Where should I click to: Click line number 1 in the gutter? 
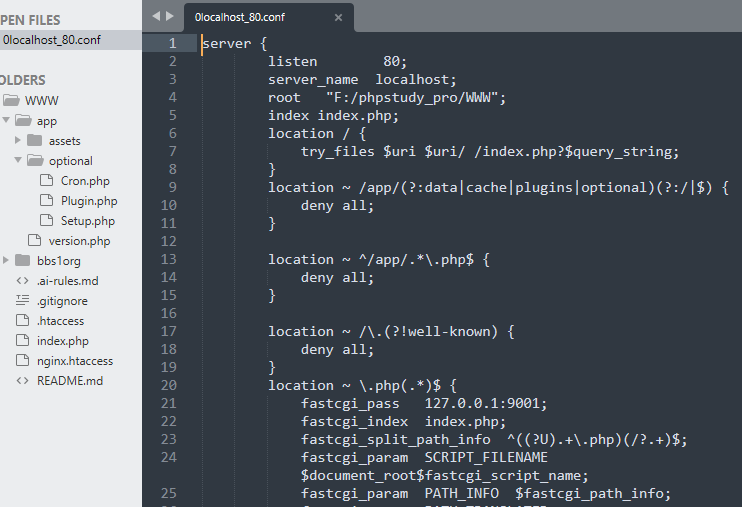pyautogui.click(x=172, y=43)
